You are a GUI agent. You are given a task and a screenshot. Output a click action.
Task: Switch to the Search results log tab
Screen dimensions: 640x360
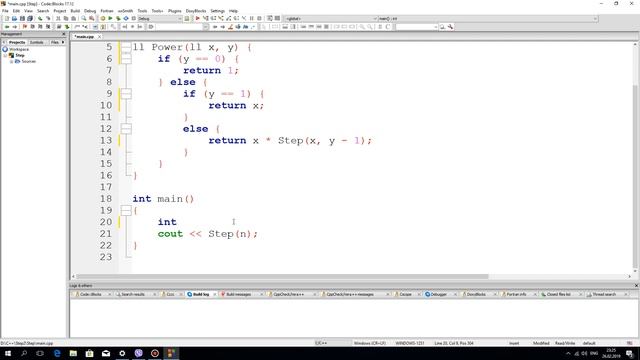[x=133, y=294]
